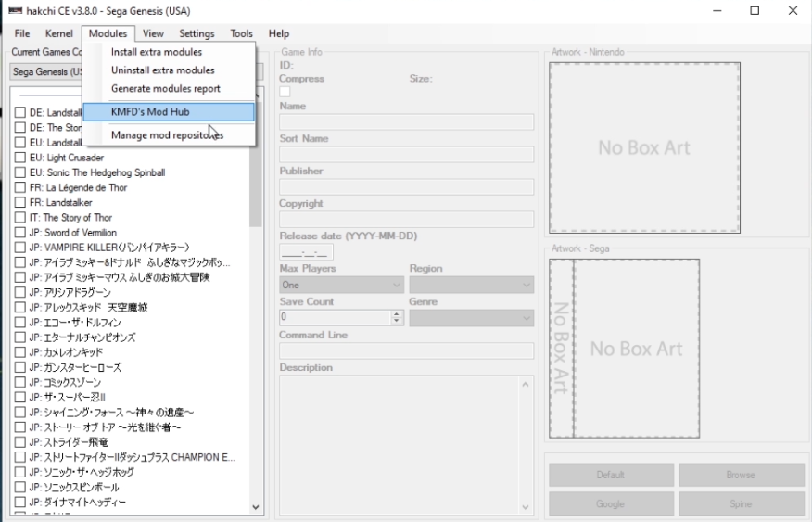Open the Region dropdown
The width and height of the screenshot is (812, 522).
tap(471, 285)
